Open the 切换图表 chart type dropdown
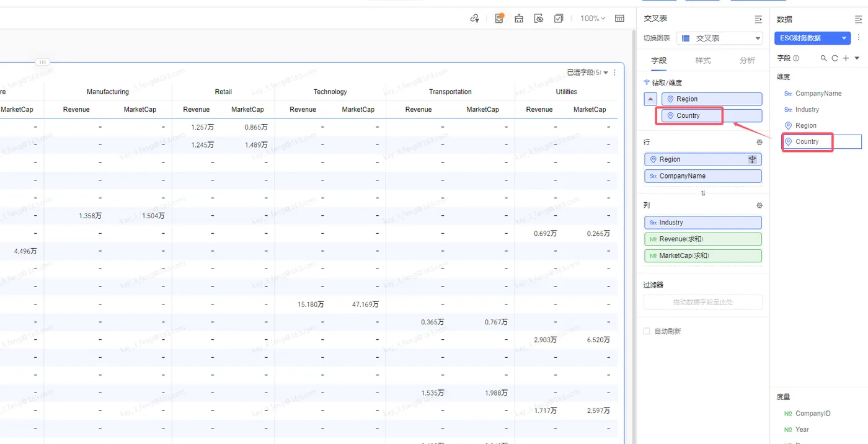This screenshot has height=444, width=868. 719,38
